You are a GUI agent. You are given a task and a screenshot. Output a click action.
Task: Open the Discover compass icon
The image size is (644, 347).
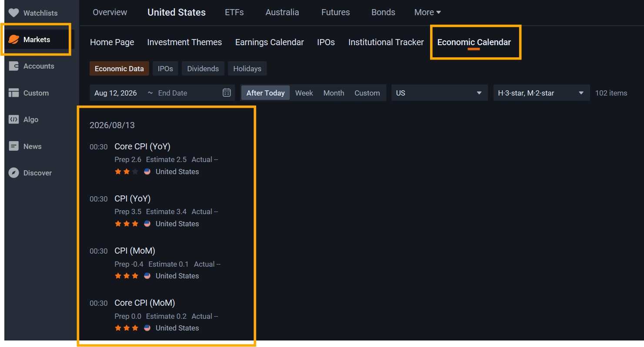[x=14, y=173]
